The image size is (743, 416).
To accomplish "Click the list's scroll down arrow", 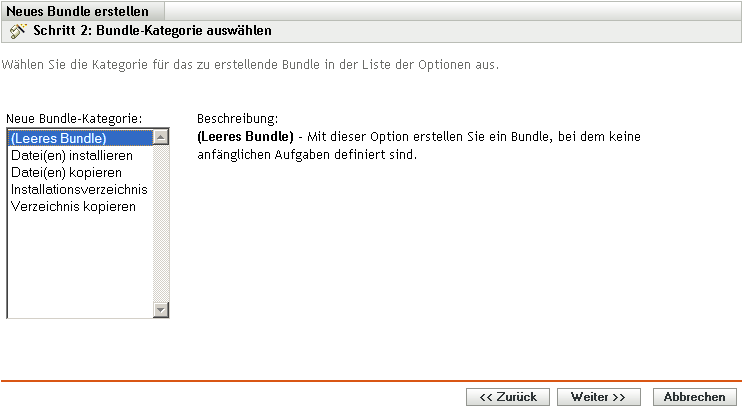I will coord(161,310).
